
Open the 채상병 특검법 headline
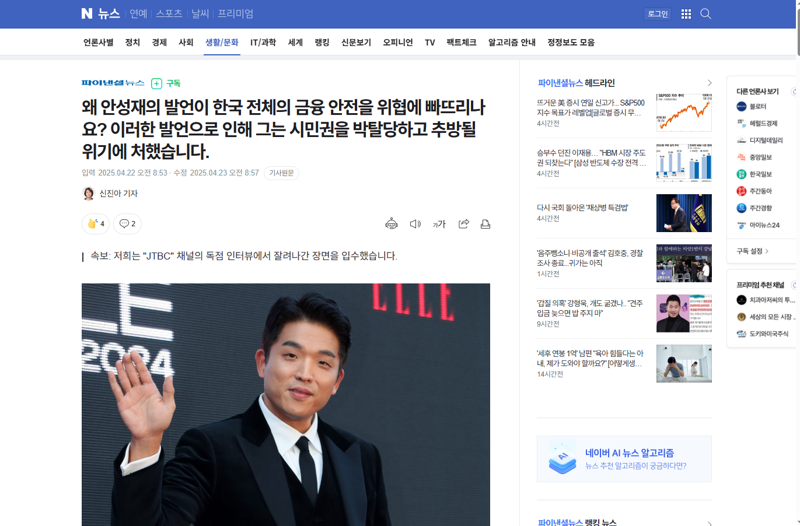582,208
